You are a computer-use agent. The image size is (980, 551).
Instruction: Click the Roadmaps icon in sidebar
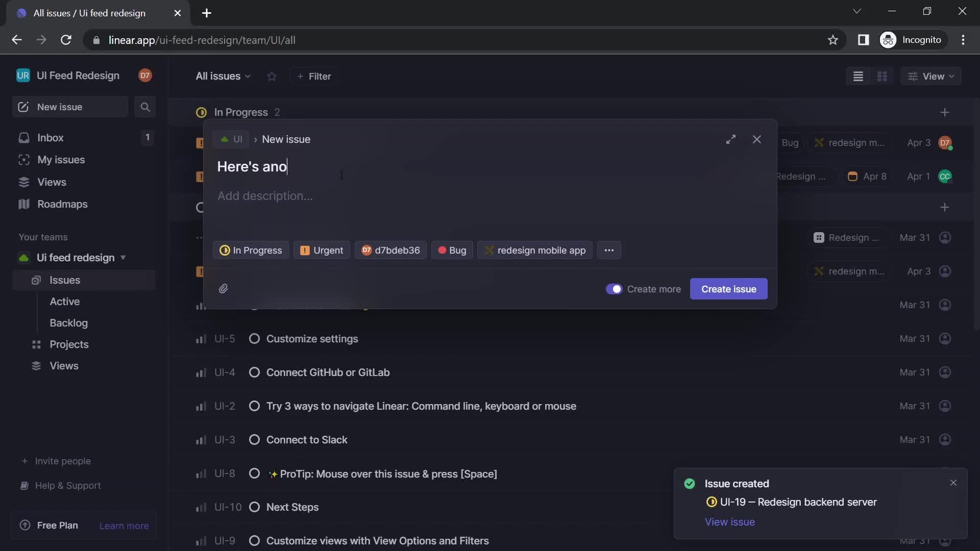pos(22,204)
